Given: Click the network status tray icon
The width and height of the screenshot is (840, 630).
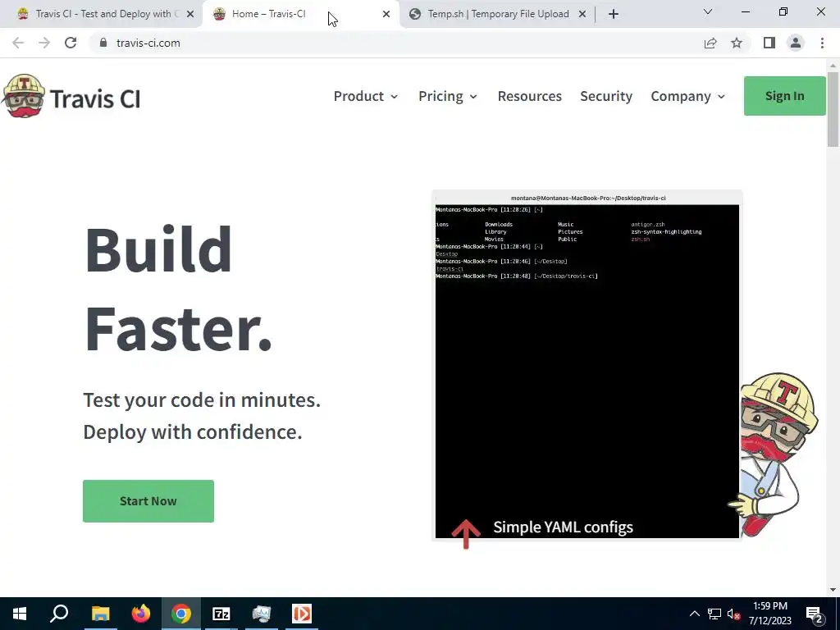Looking at the screenshot, I should pos(714,614).
